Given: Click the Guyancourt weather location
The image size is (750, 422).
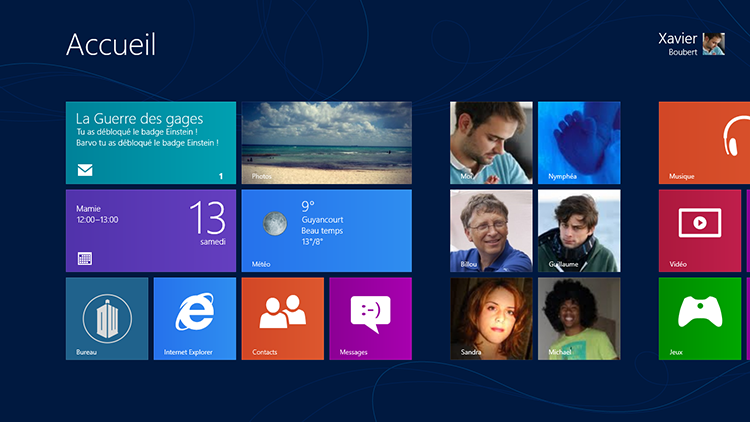Looking at the screenshot, I should coord(322,220).
